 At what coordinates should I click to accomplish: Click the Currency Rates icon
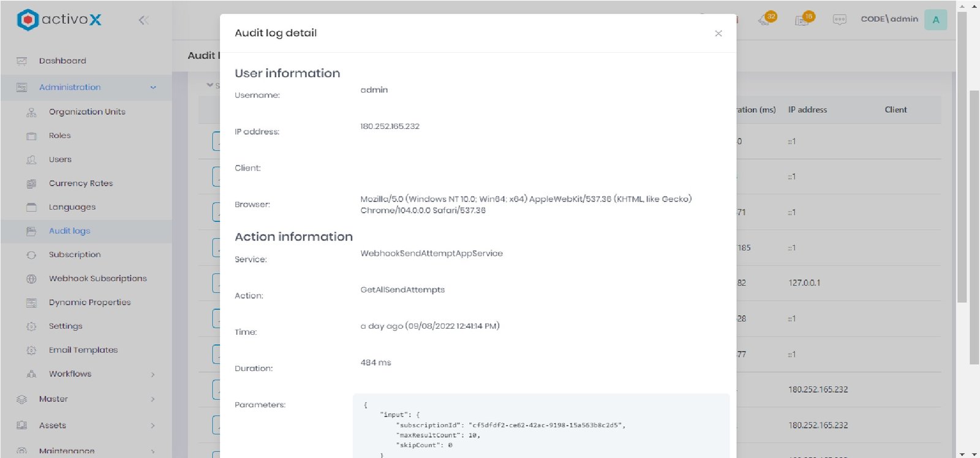coord(31,184)
